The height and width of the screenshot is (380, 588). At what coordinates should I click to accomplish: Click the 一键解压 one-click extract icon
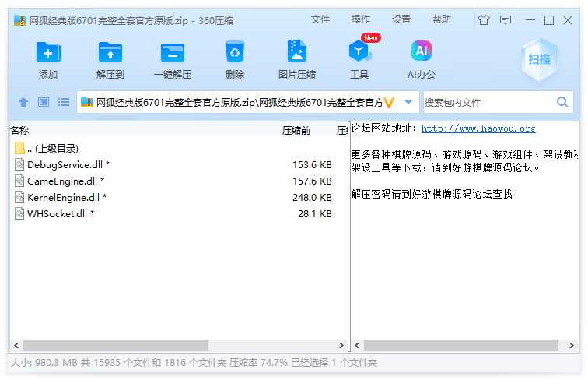coord(173,52)
